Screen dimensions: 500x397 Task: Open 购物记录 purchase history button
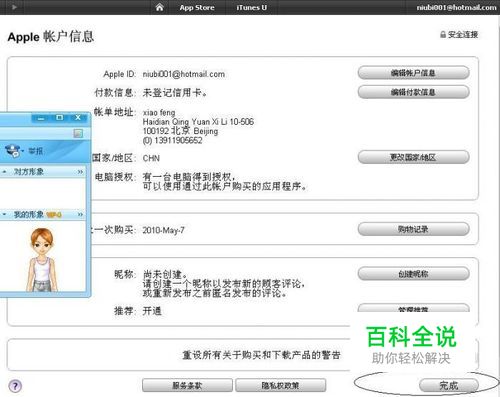coord(414,229)
